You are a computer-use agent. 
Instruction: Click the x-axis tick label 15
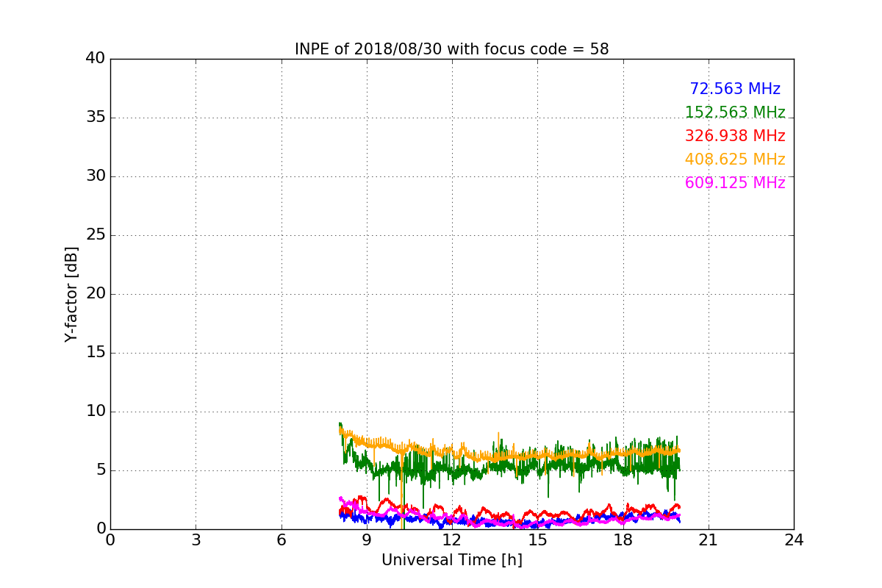[x=537, y=540]
